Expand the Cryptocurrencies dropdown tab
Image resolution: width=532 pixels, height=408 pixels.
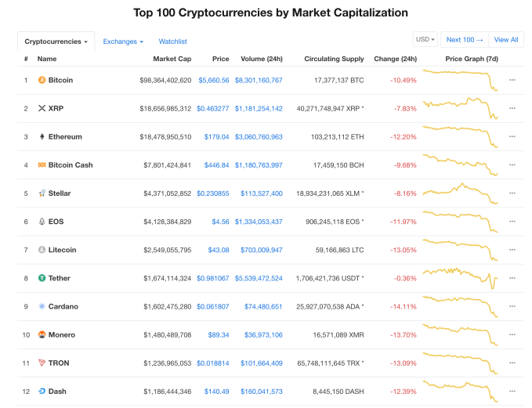click(56, 41)
